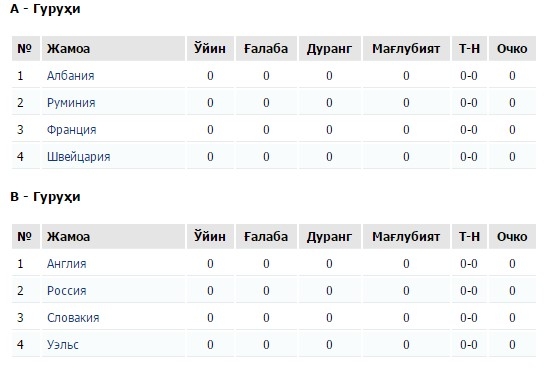Open the Албания team link

coord(70,76)
